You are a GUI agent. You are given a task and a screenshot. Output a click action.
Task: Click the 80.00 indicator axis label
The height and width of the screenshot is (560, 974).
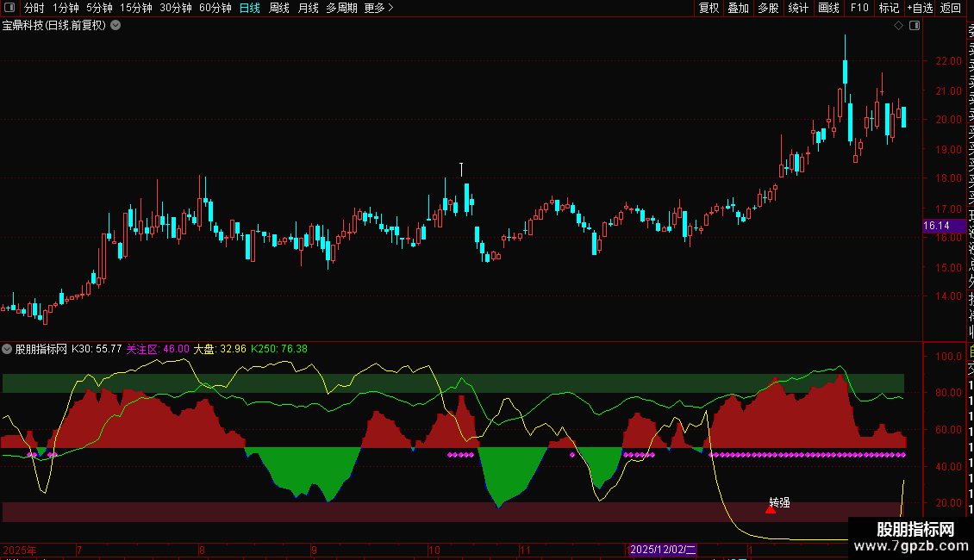point(948,393)
